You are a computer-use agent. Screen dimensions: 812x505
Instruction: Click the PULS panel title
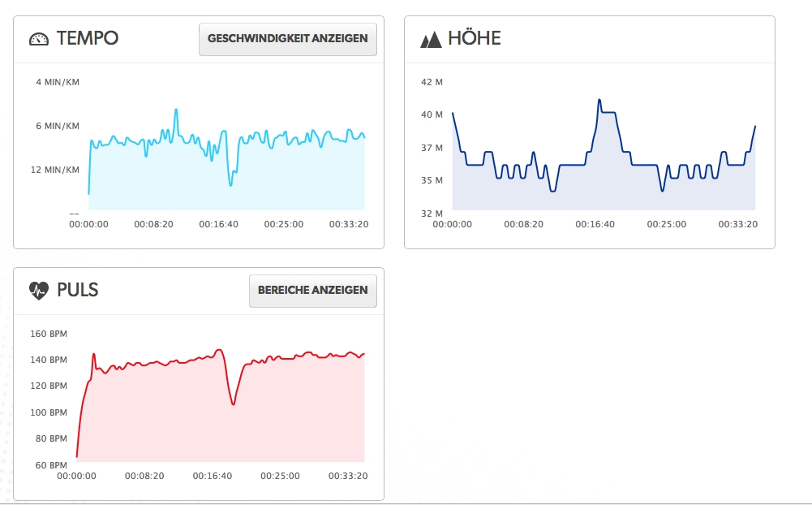pyautogui.click(x=77, y=290)
